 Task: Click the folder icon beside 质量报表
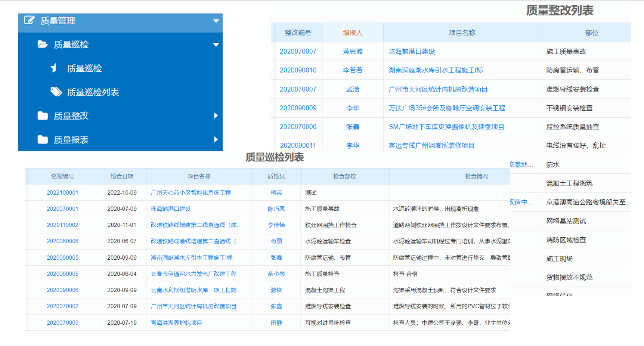[43, 140]
